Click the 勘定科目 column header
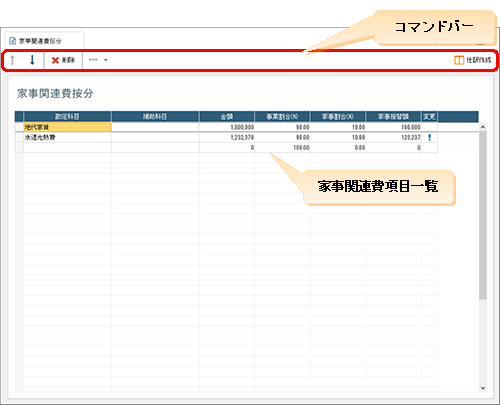Image resolution: width=500 pixels, height=405 pixels. 67,116
